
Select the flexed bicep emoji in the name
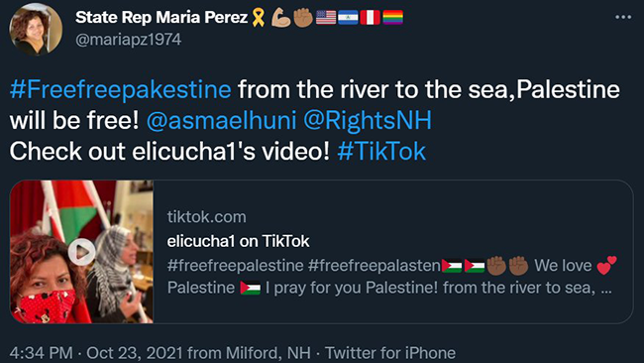click(x=281, y=18)
